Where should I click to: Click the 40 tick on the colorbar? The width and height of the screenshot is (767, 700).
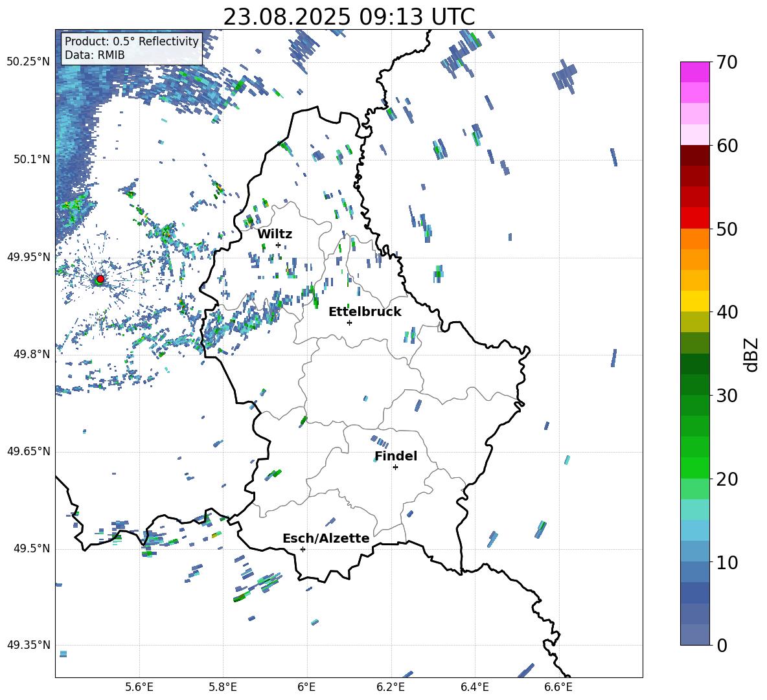[727, 312]
